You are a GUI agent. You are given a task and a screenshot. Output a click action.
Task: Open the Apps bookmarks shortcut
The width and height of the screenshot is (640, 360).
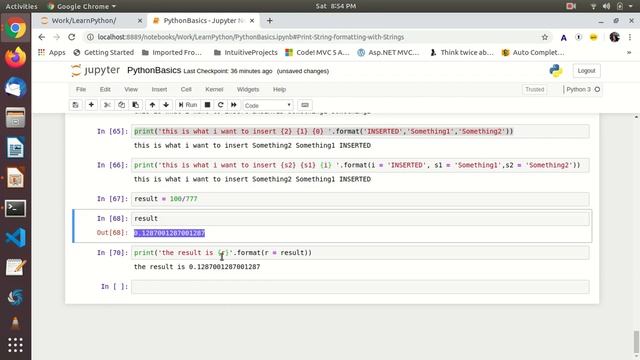(51, 52)
